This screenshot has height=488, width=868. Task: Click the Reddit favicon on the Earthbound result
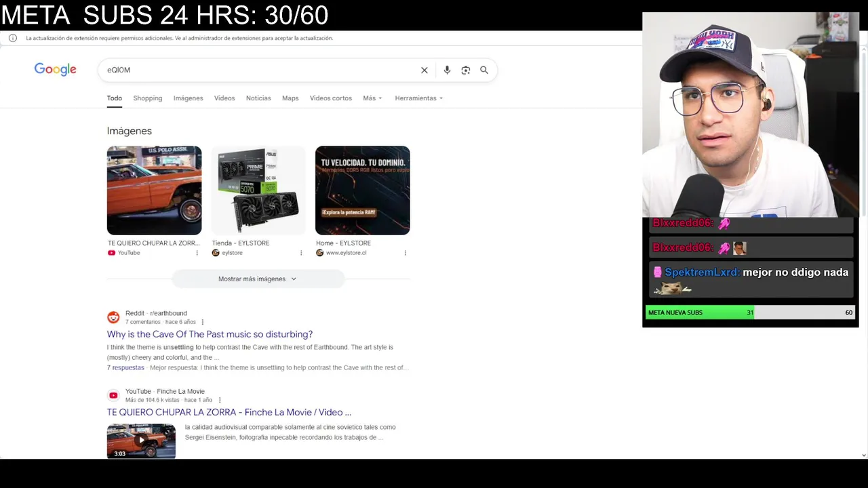tap(113, 317)
